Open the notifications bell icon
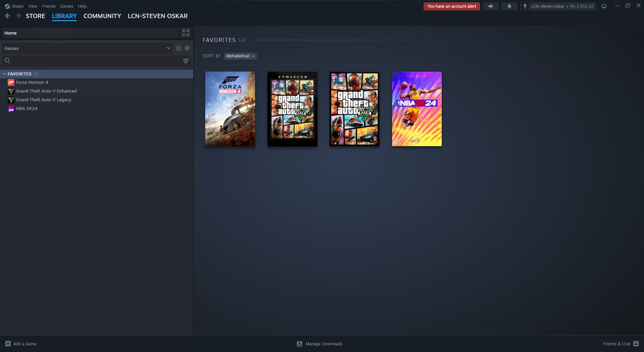644x352 pixels. click(509, 7)
